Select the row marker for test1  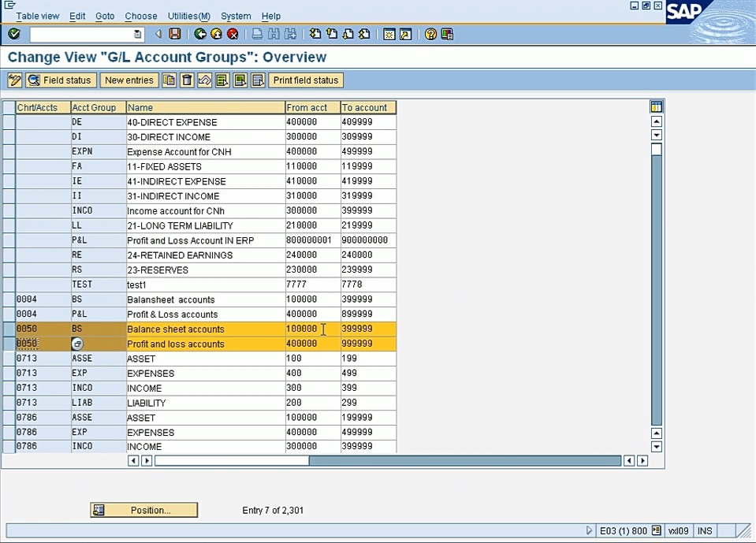(9, 285)
